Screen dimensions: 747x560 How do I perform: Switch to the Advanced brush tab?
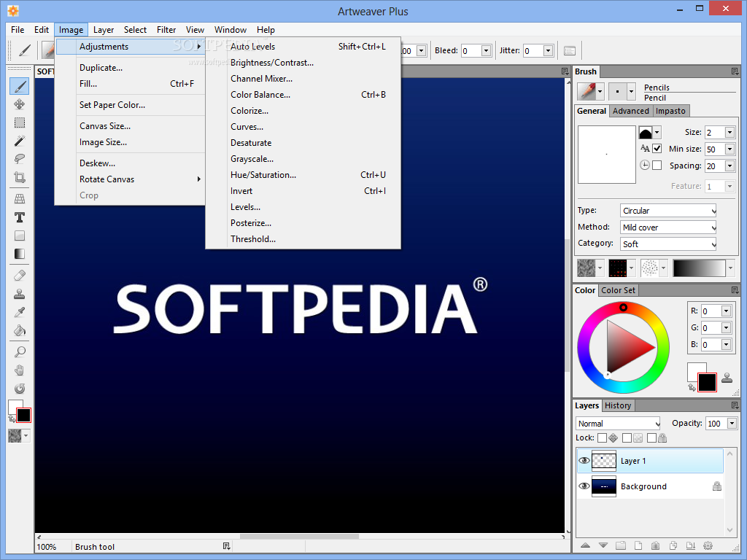(x=631, y=111)
